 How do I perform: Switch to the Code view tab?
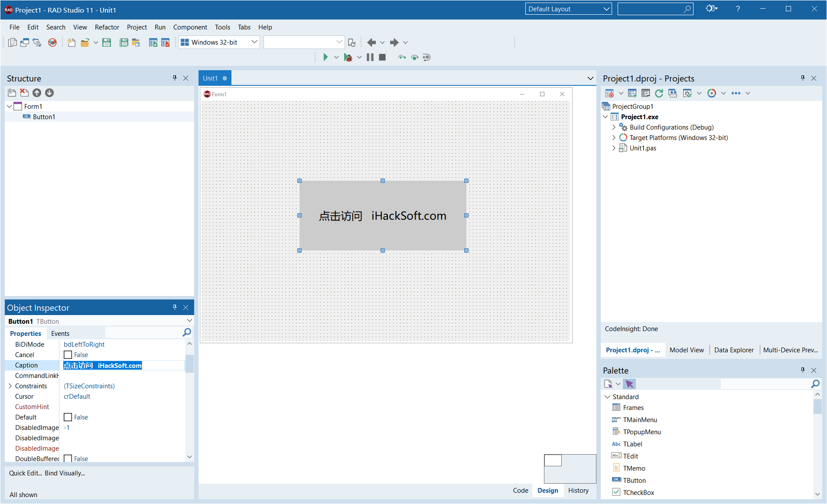[521, 491]
